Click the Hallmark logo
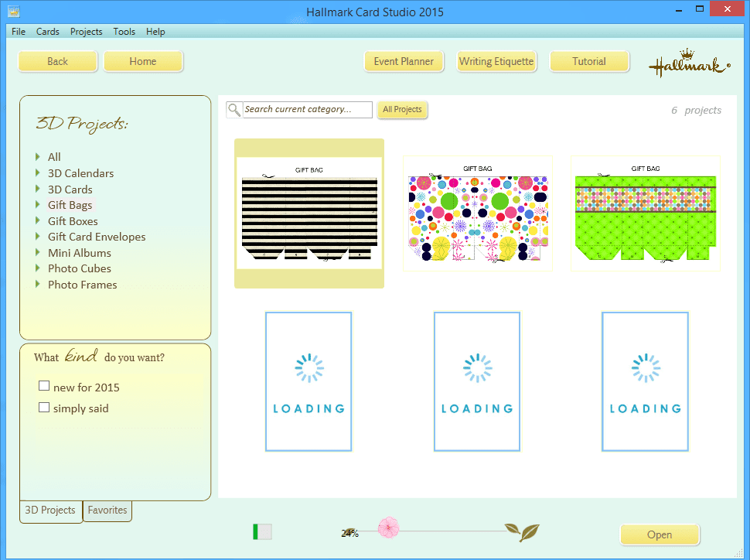Viewport: 750px width, 560px height. pyautogui.click(x=689, y=63)
